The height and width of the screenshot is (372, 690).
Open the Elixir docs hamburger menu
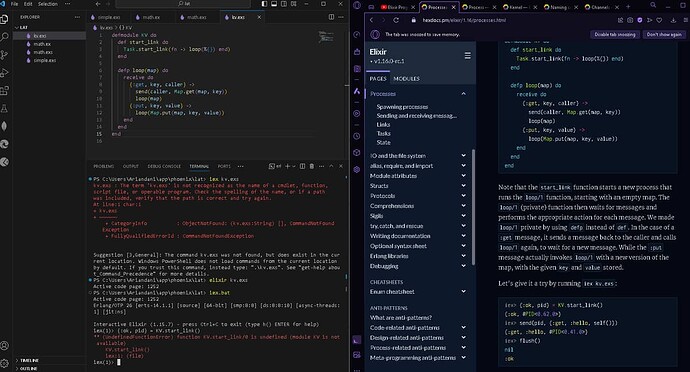tap(467, 55)
